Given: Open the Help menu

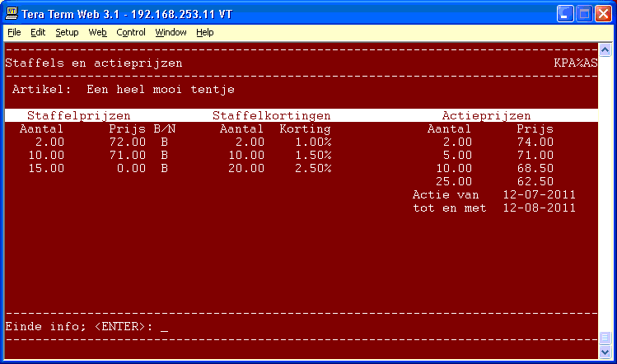Looking at the screenshot, I should tap(204, 32).
